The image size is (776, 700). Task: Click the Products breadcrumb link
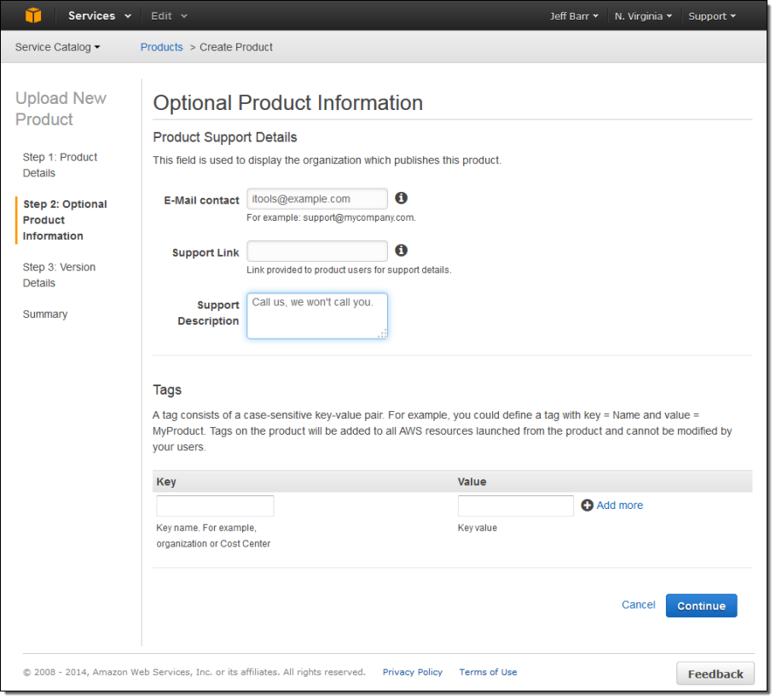point(161,47)
